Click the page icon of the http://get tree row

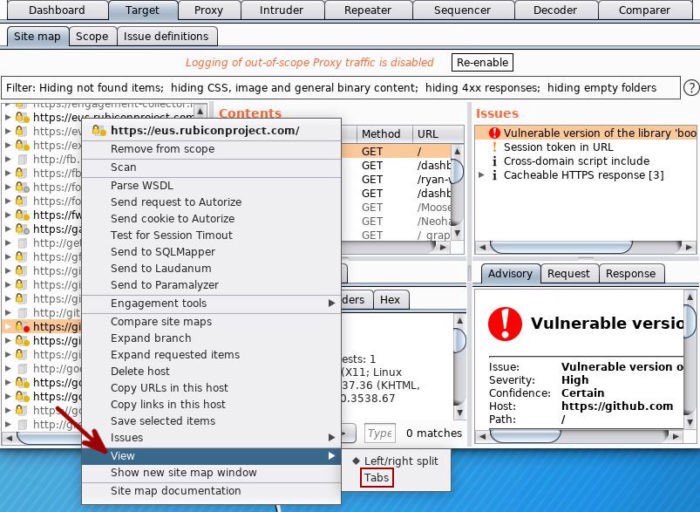[22, 243]
